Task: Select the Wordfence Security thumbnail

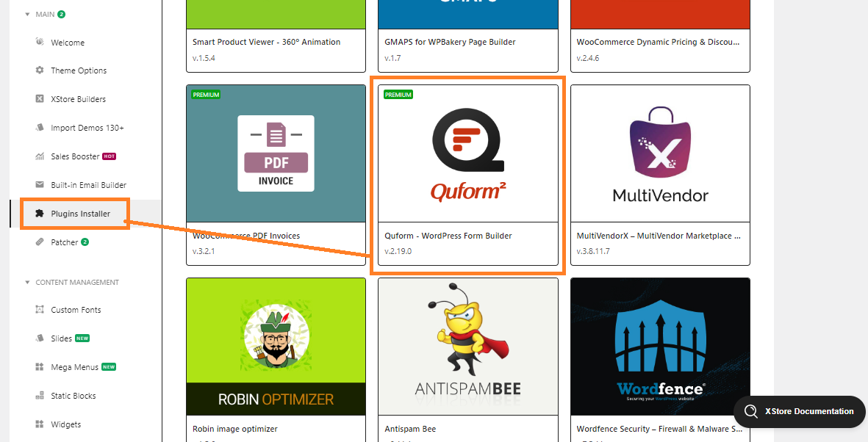Action: [661, 347]
